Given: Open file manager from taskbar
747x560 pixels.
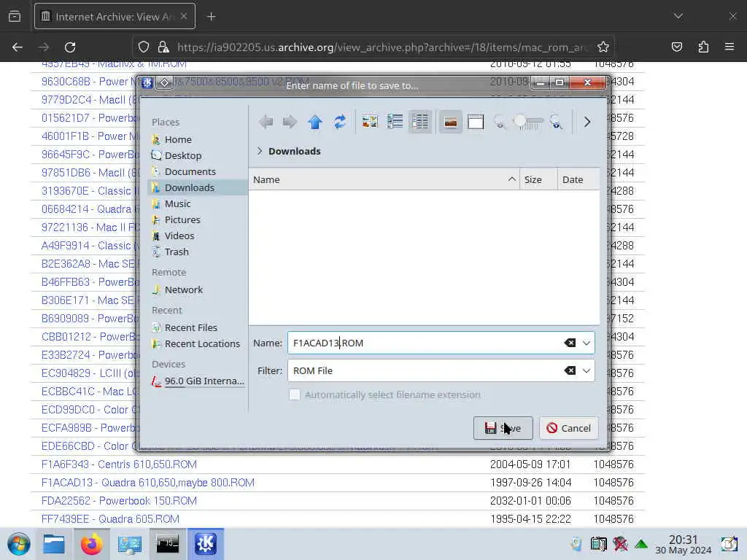Looking at the screenshot, I should coord(53,544).
